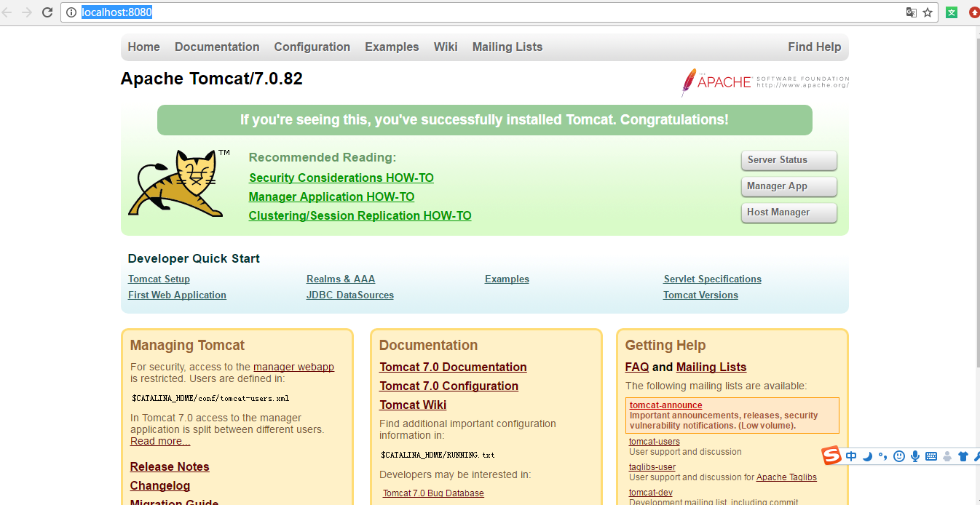Click the browser forward arrow
980x505 pixels.
(x=27, y=12)
